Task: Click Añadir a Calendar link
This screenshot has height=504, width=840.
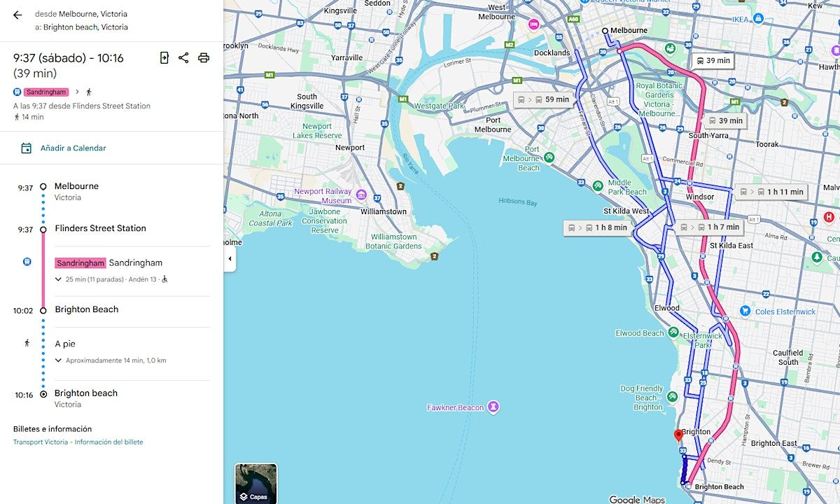Action: click(73, 148)
